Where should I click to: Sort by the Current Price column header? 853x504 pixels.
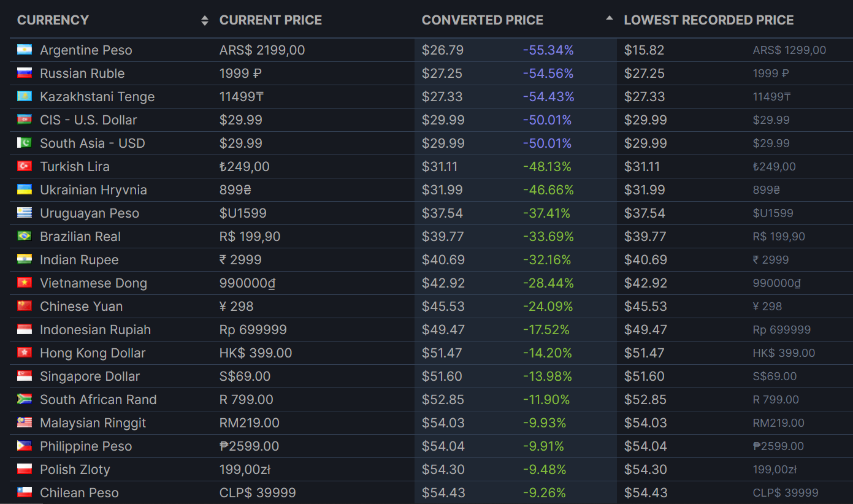270,20
